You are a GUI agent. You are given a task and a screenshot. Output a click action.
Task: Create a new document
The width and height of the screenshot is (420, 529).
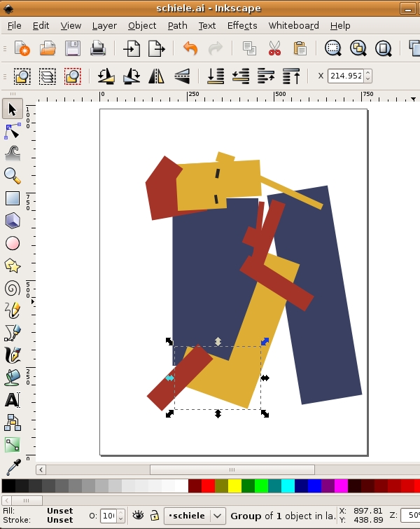[22, 48]
